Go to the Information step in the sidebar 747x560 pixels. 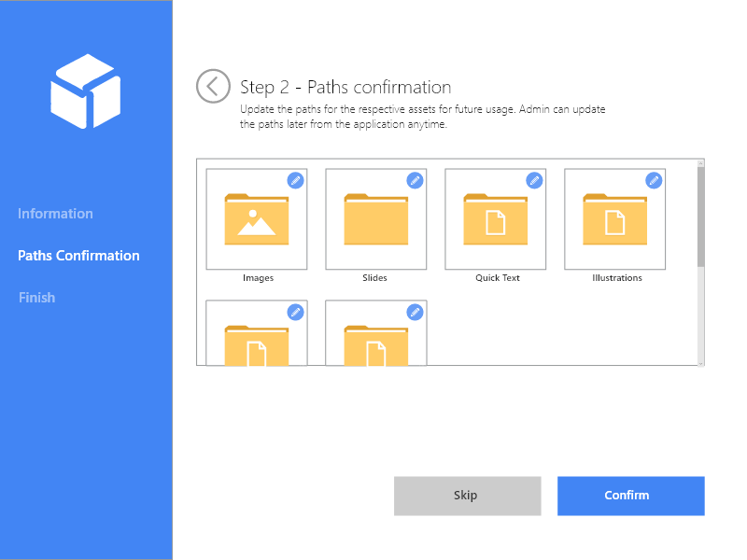click(x=55, y=213)
